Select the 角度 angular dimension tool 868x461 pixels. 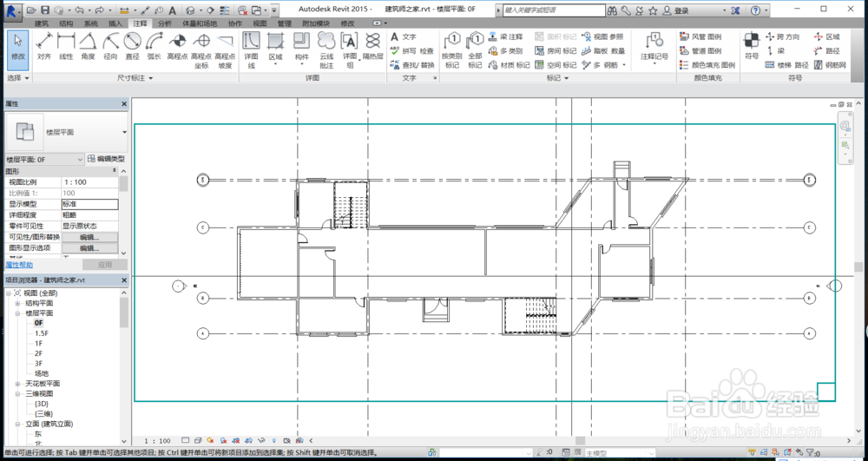(x=88, y=46)
